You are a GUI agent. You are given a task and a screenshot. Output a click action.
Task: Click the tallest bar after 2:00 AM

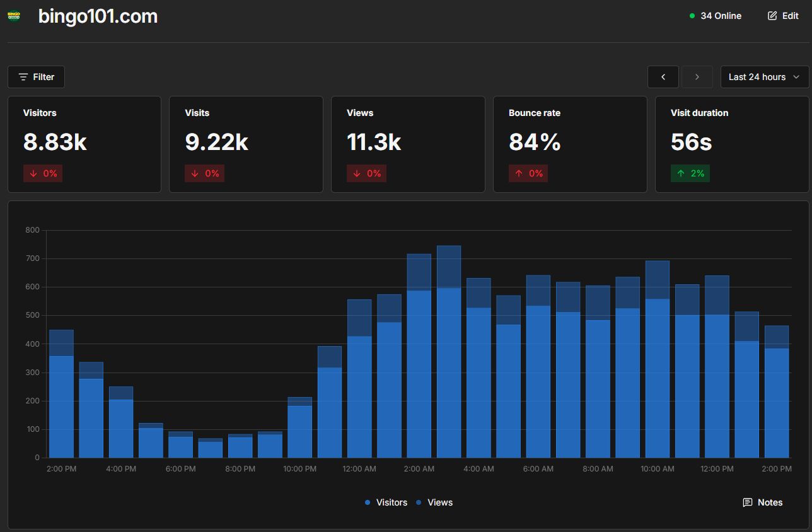(x=449, y=352)
